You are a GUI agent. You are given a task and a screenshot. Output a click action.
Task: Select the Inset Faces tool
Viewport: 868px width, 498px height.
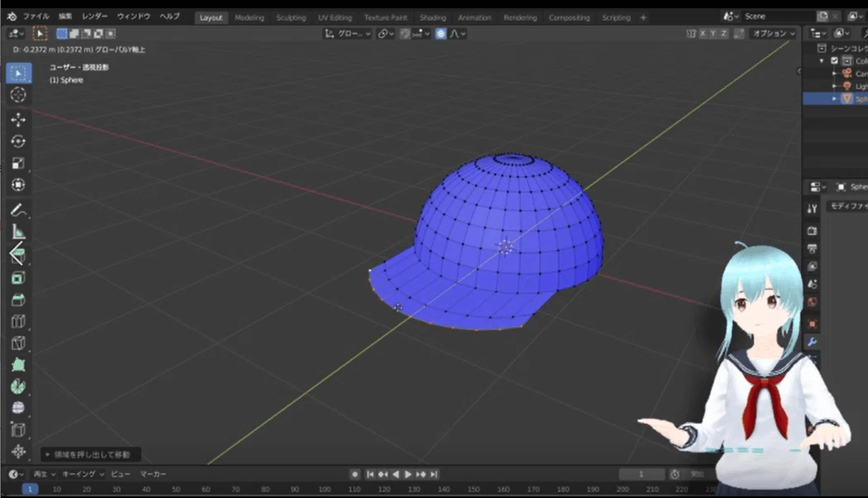pos(18,278)
